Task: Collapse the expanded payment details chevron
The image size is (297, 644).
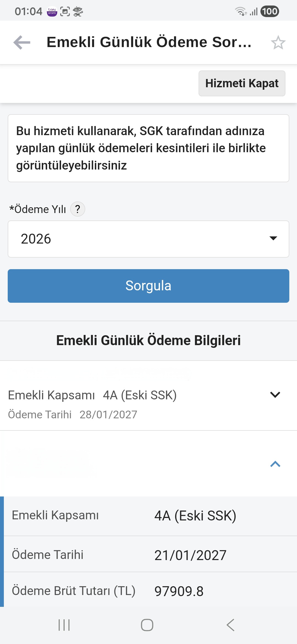Action: [x=275, y=464]
